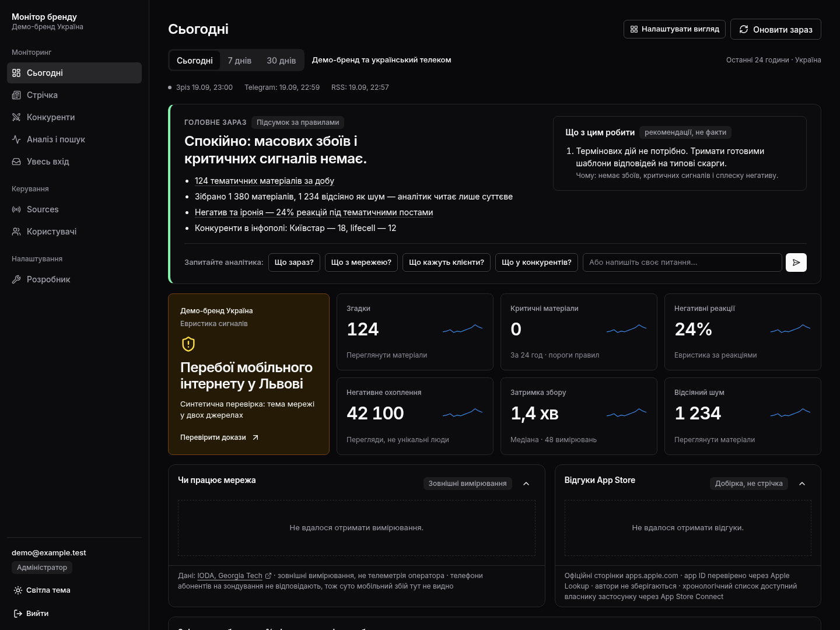Click Перевірити докази on the Львів signal
Screen dimensions: 840x630
tap(219, 437)
